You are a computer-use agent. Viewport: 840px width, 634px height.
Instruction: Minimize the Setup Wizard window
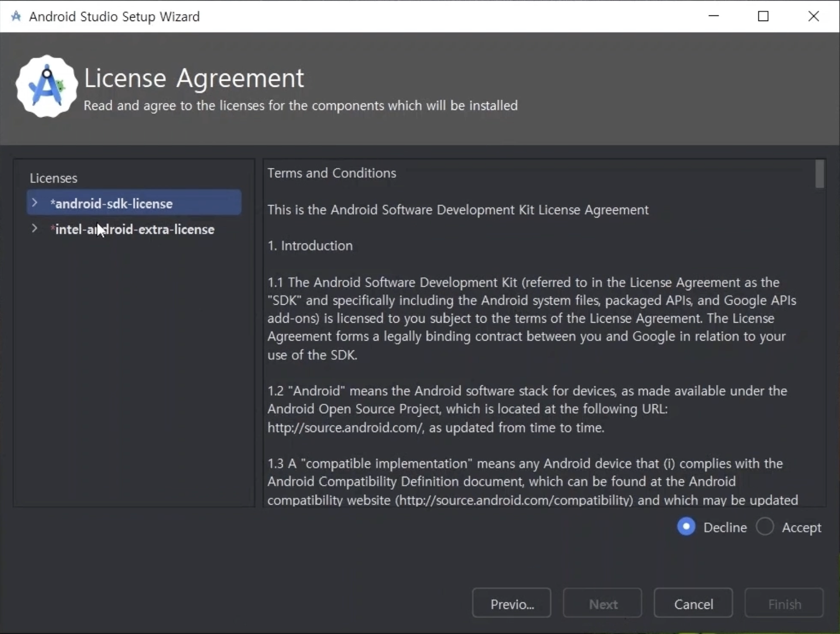[714, 16]
